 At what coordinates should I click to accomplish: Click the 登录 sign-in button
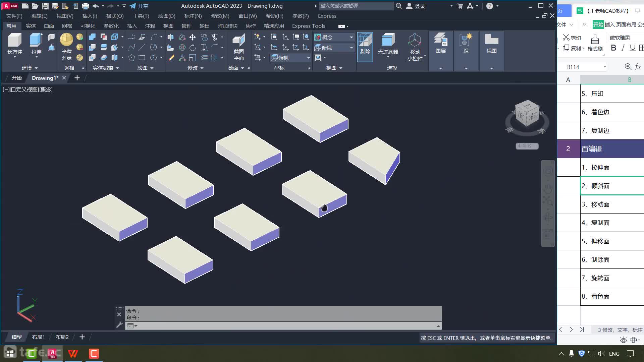click(416, 6)
